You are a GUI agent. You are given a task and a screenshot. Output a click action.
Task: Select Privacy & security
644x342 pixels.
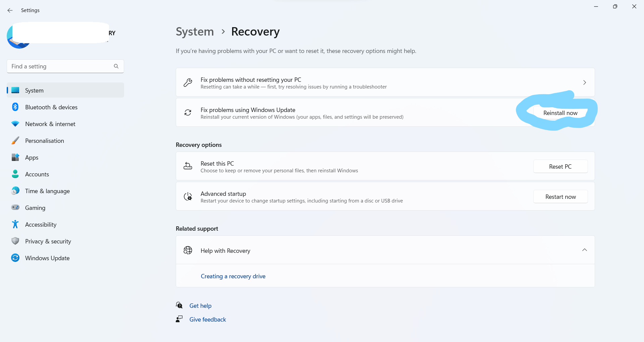tap(65, 241)
